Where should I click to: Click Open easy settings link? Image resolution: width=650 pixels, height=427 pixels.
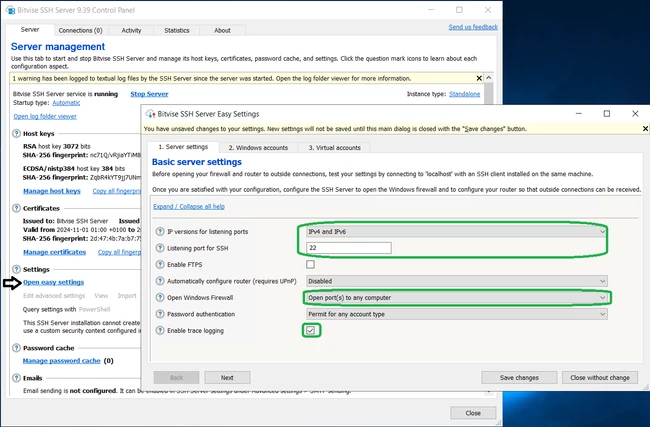click(x=53, y=282)
